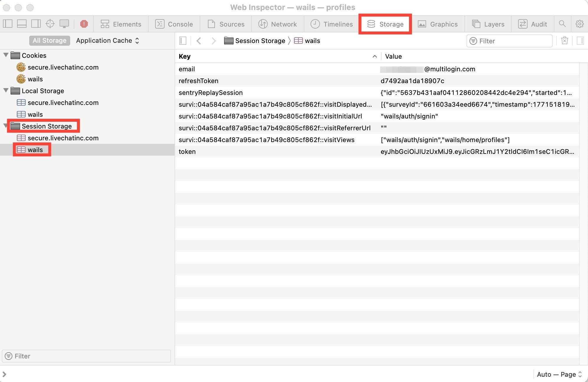Dock inspector to the bottom via layout icon
The image size is (588, 382).
point(22,24)
